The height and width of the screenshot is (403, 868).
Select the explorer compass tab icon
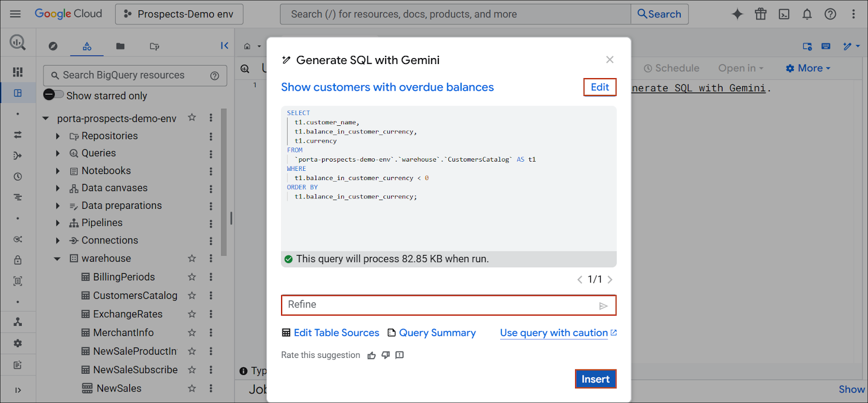pyautogui.click(x=53, y=46)
